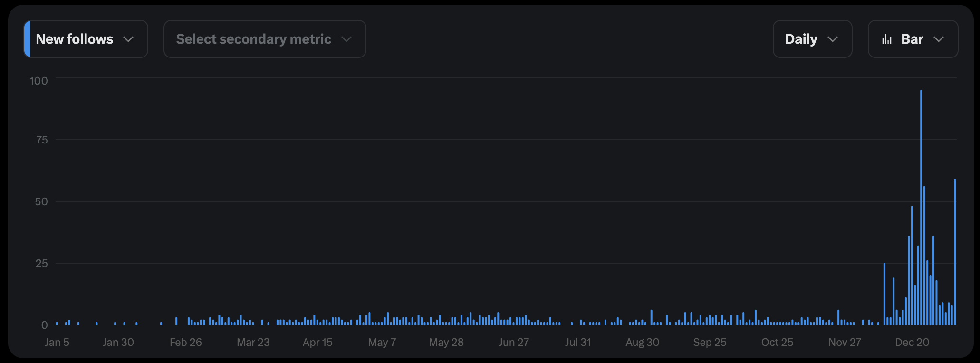The width and height of the screenshot is (980, 363).
Task: Open Select secondary metric dropdown
Action: [265, 39]
